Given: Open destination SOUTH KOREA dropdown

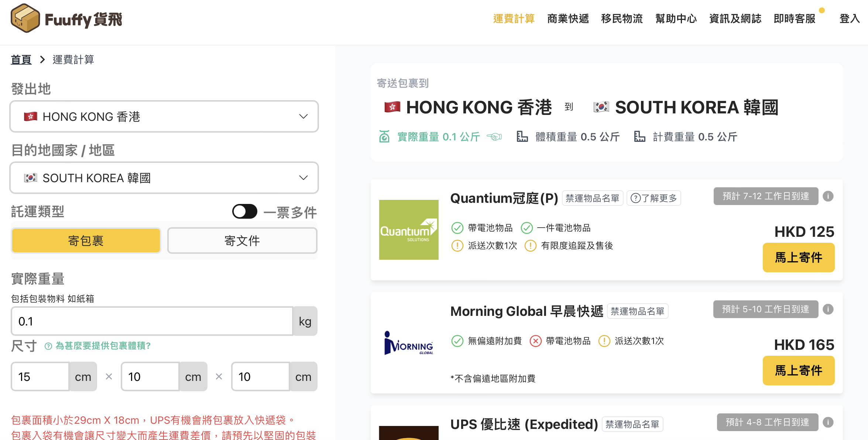Looking at the screenshot, I should [164, 178].
